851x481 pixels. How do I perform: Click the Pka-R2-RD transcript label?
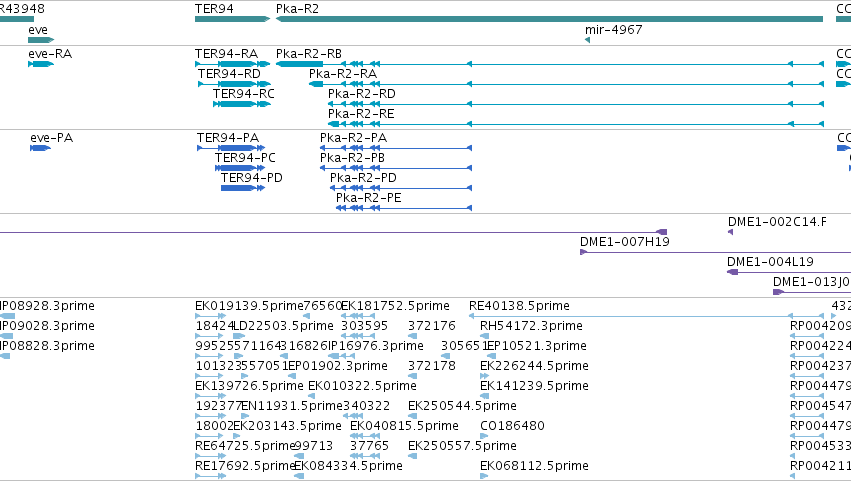click(361, 94)
